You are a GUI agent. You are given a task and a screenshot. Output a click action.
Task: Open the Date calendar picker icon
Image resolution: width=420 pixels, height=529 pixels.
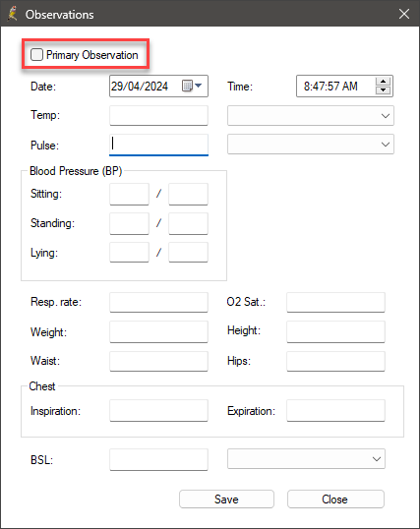[x=192, y=86]
